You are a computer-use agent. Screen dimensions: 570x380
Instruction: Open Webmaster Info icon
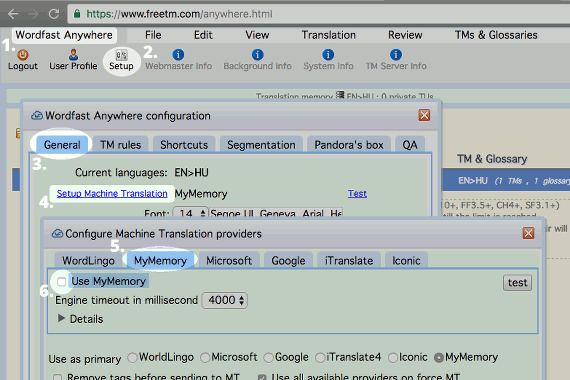[x=178, y=55]
